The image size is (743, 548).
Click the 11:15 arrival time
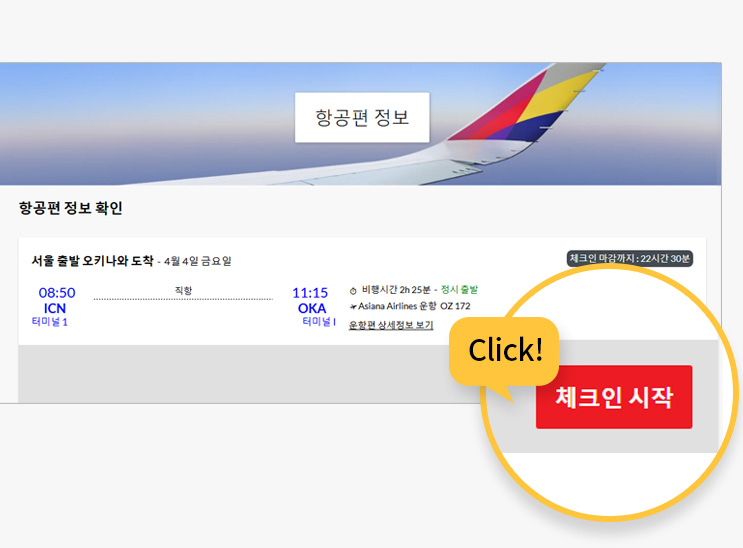click(310, 292)
